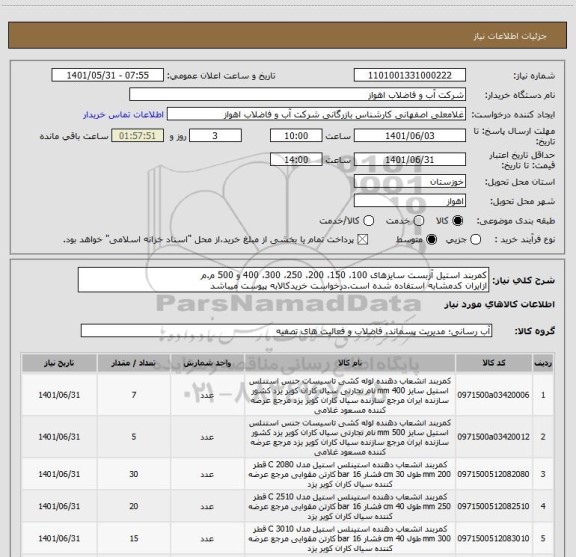Image resolution: width=576 pixels, height=557 pixels.
Task: Click quantity 5 in row 2
Action: pyautogui.click(x=134, y=437)
